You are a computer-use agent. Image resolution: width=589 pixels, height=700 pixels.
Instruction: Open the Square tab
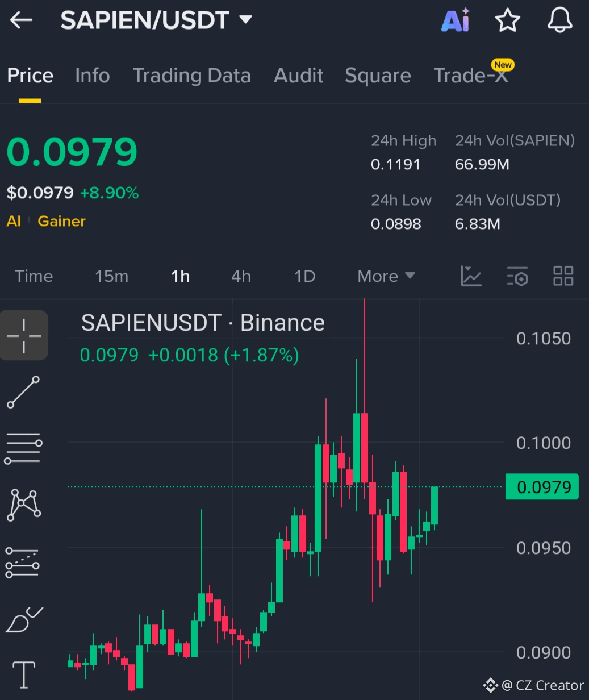click(x=378, y=76)
